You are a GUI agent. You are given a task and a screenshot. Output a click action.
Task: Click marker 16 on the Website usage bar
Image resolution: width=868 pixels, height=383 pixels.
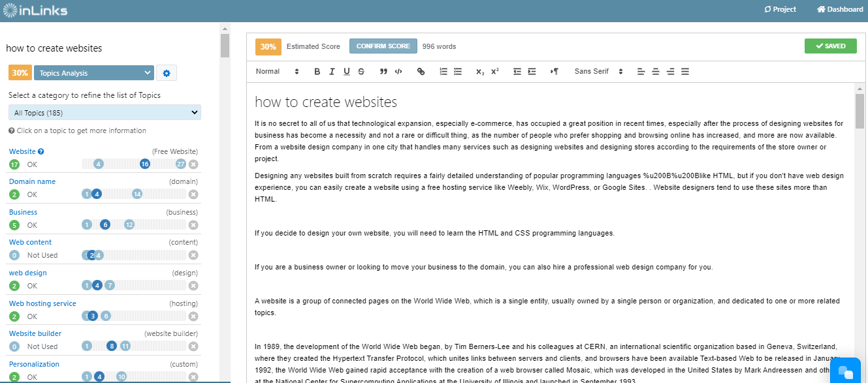[145, 164]
